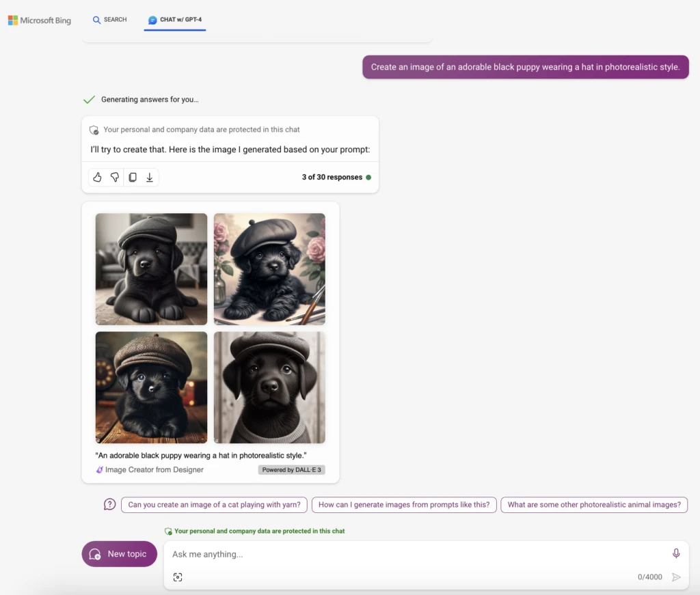Click the cat playing with yarn suggestion
The image size is (700, 595).
click(213, 504)
